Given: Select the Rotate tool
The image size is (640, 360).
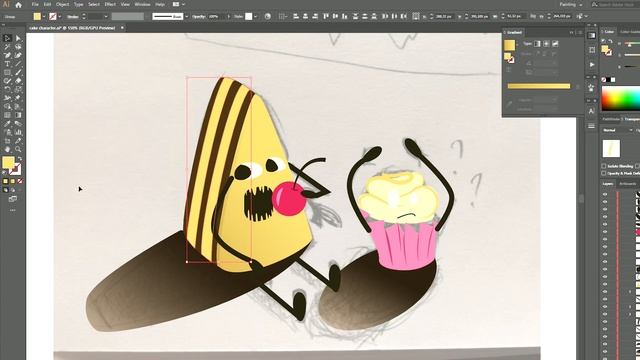Looking at the screenshot, I should coord(7,89).
